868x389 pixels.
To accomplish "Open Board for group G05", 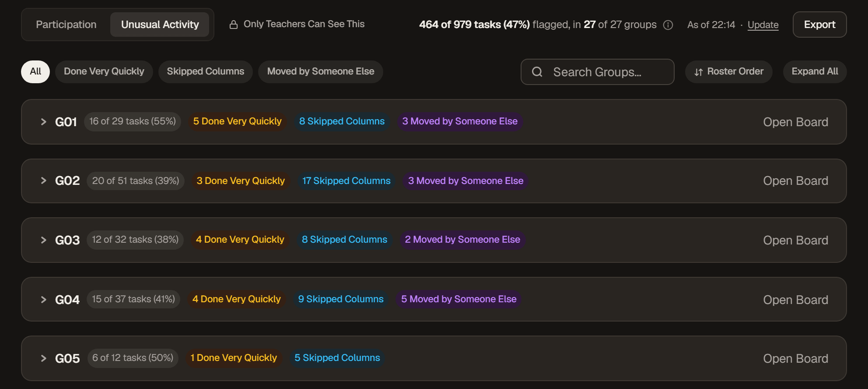I will [795, 358].
